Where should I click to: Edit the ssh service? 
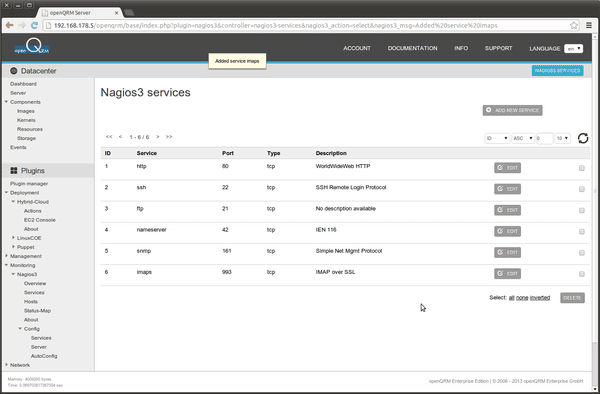tap(507, 189)
